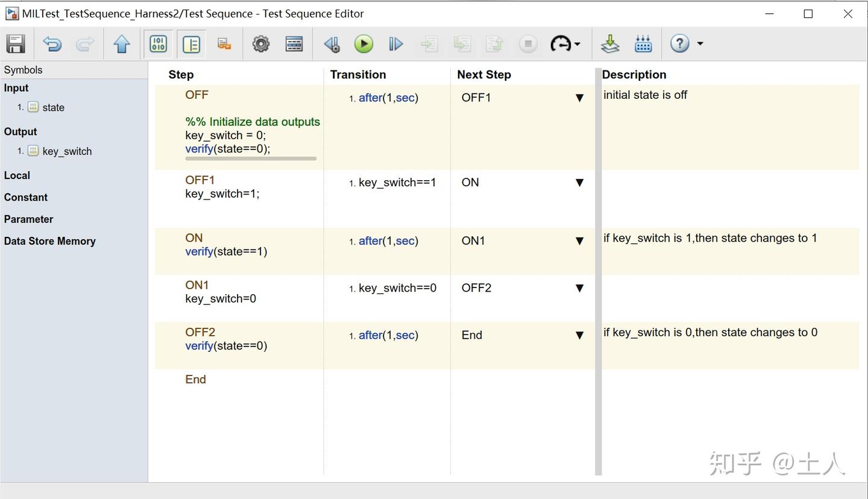Toggle the Description column view button

tap(191, 44)
